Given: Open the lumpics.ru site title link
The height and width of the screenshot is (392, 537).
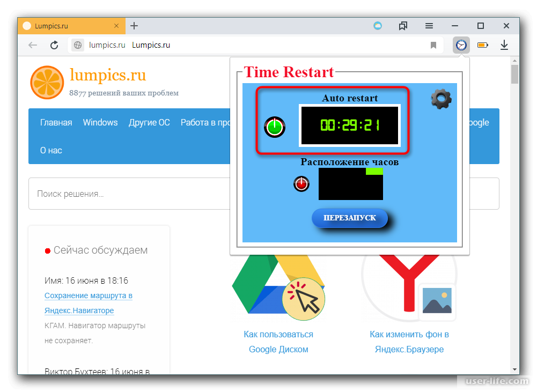Looking at the screenshot, I should pyautogui.click(x=108, y=75).
